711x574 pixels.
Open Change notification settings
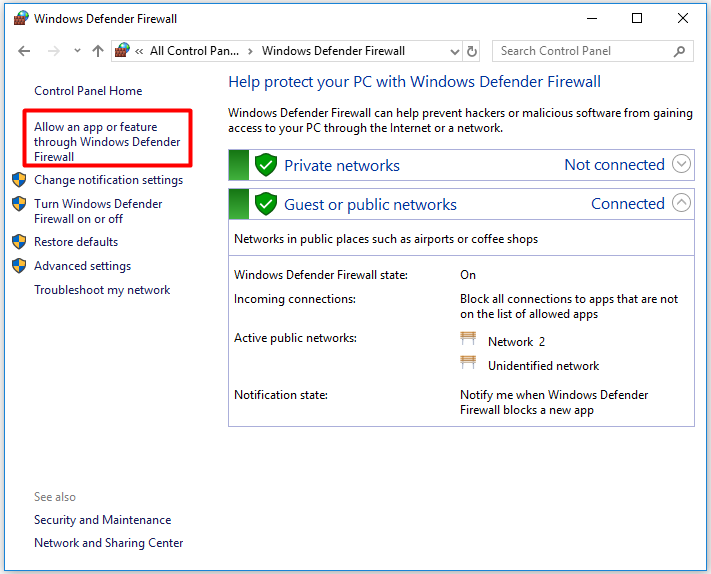pos(108,180)
